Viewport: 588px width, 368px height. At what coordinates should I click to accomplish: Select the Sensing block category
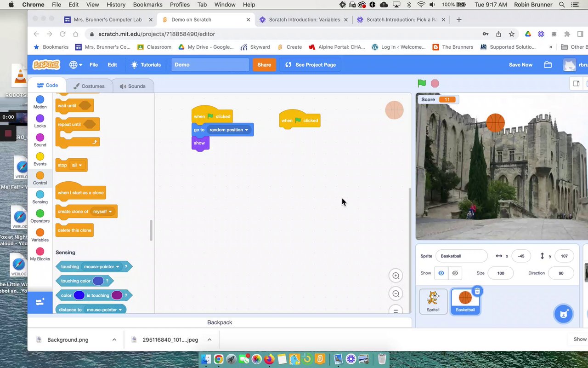tap(40, 197)
